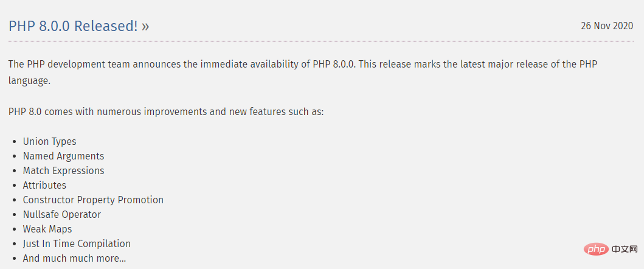Select the "Nullsafe Operator" entry
The height and width of the screenshot is (269, 644).
(x=62, y=214)
